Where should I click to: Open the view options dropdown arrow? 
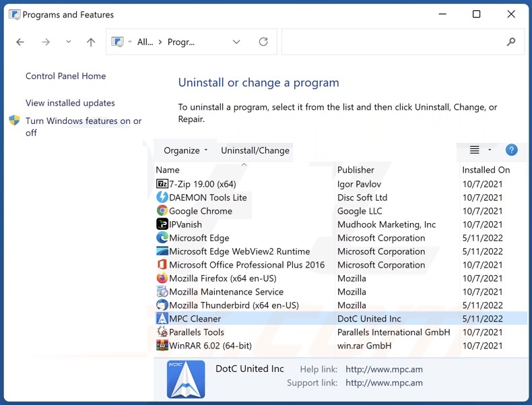click(490, 150)
